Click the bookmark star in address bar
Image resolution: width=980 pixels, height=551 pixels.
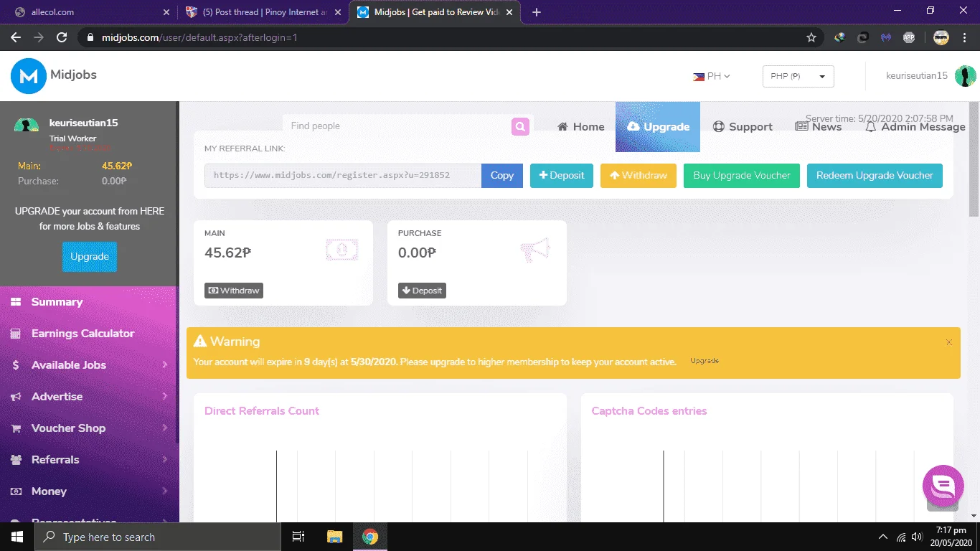point(811,37)
